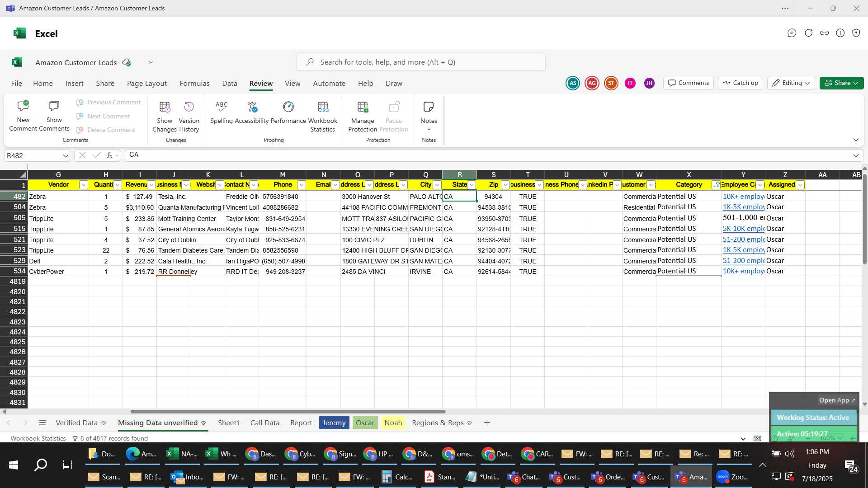Open the Phone column filter dropdown
Screen dimensions: 868x488
(x=302, y=185)
